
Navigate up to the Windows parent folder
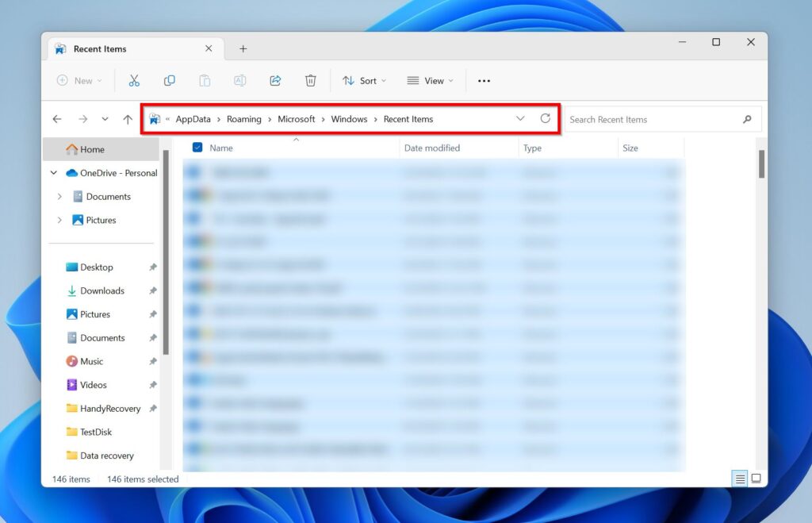128,118
